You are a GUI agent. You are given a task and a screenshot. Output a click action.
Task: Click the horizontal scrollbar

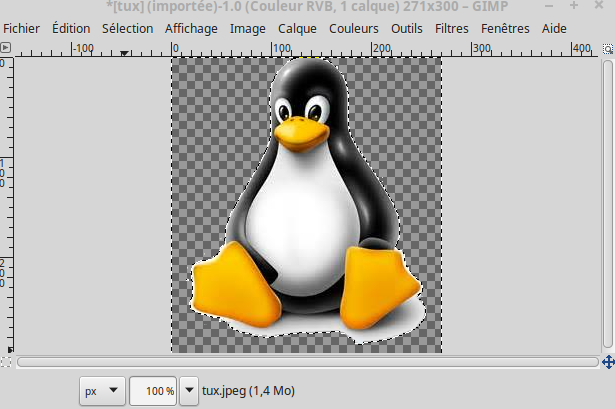(x=308, y=362)
